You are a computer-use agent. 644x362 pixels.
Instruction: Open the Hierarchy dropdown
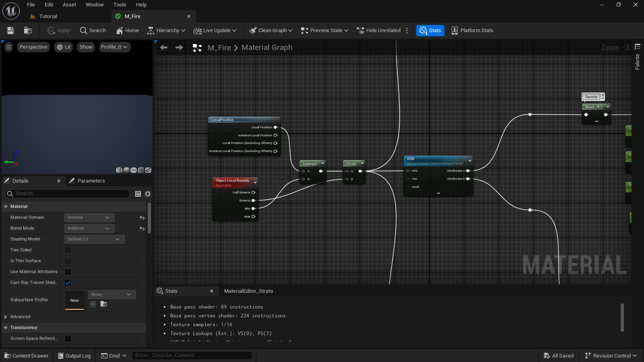pos(166,31)
